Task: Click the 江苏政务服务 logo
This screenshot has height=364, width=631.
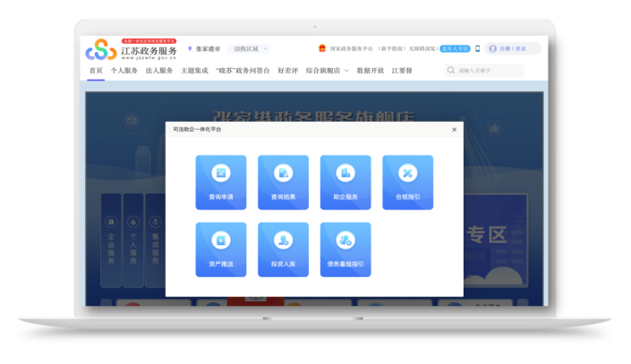Action: 132,49
